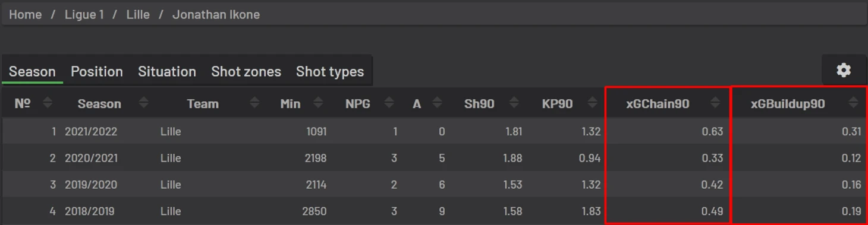Sort by Sh90 column sort arrows

pyautogui.click(x=514, y=103)
